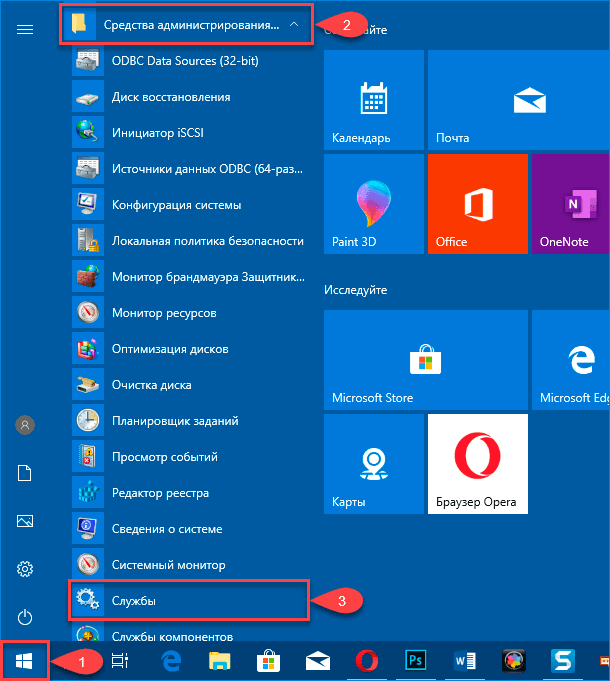Image resolution: width=610 pixels, height=681 pixels.
Task: Open Службы gears icon
Action: pyautogui.click(x=88, y=600)
